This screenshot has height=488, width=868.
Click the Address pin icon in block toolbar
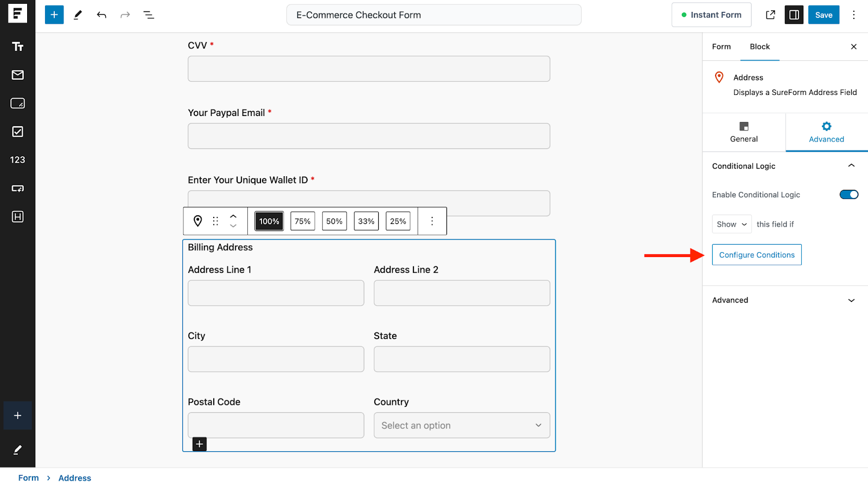pos(197,221)
